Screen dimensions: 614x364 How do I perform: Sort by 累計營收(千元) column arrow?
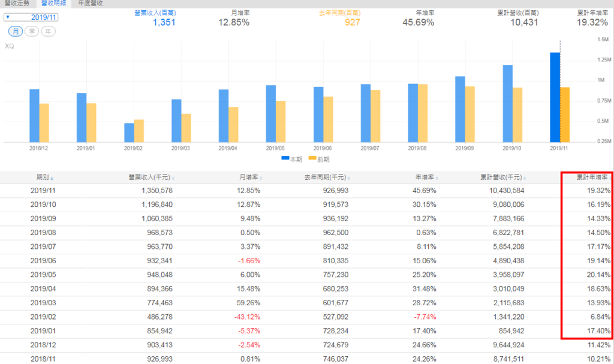pyautogui.click(x=525, y=179)
